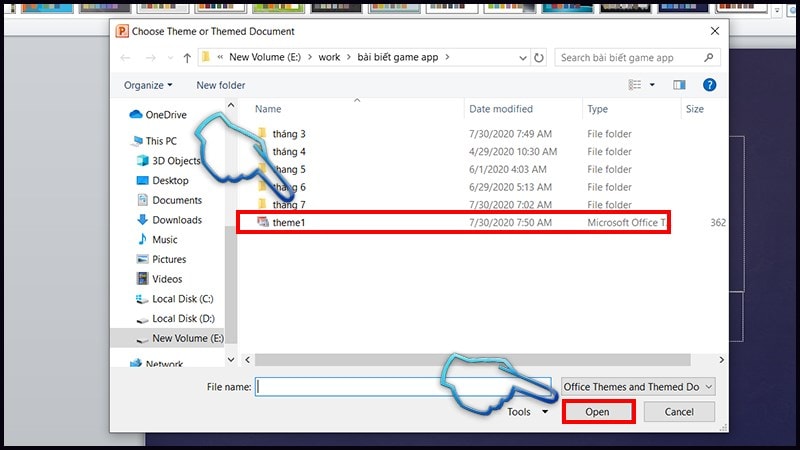Image resolution: width=800 pixels, height=450 pixels.
Task: Change the view layout icon
Action: coord(635,85)
